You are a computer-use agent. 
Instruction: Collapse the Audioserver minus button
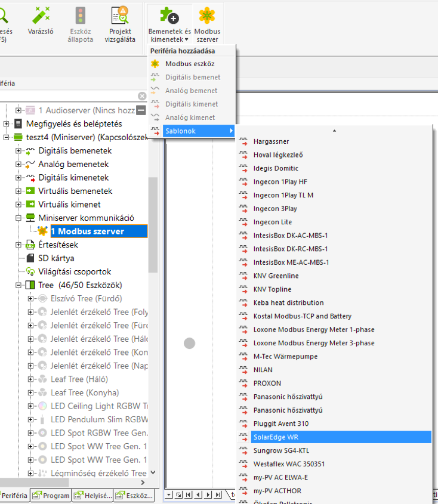point(141,110)
